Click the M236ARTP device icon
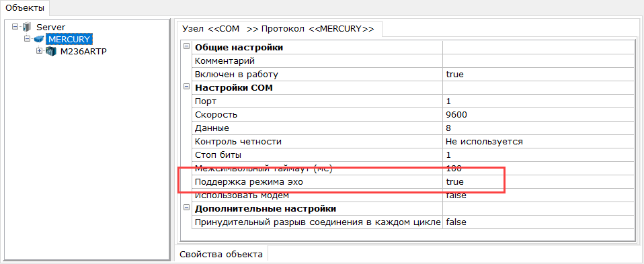Viewport: 644px width, 264px height. tap(51, 51)
